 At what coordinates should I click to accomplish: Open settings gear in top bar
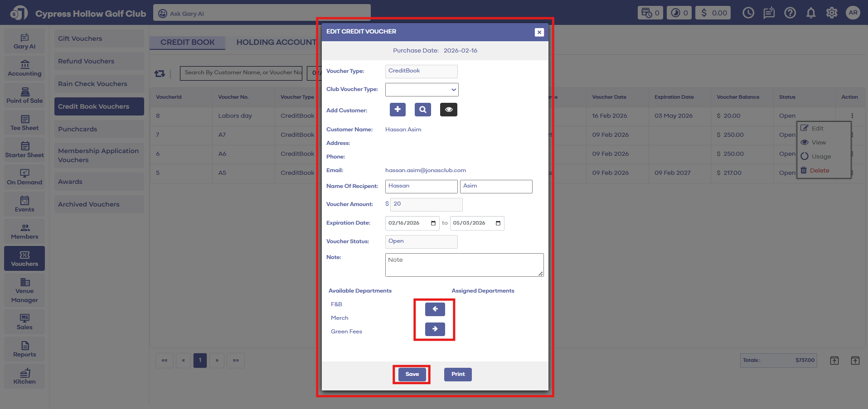[831, 13]
